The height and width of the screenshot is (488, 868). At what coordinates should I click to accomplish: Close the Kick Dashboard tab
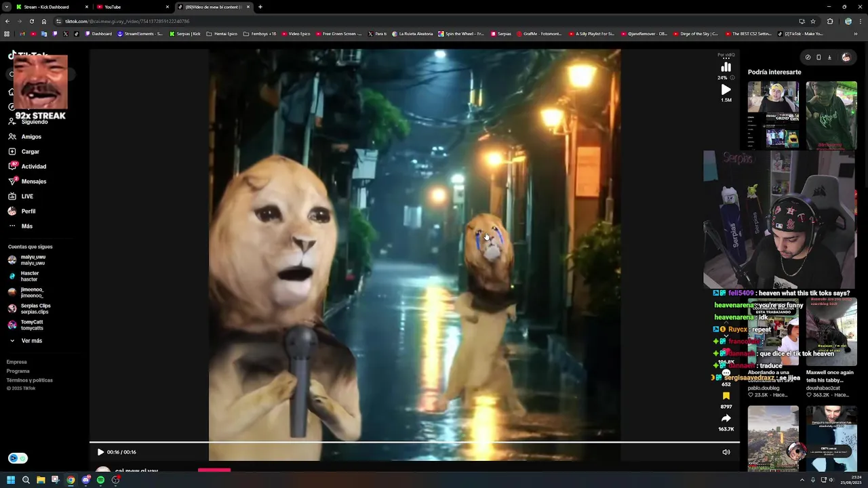click(87, 7)
